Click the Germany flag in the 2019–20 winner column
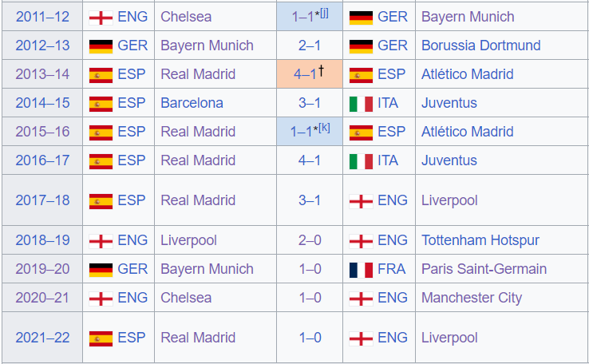 [x=101, y=270]
